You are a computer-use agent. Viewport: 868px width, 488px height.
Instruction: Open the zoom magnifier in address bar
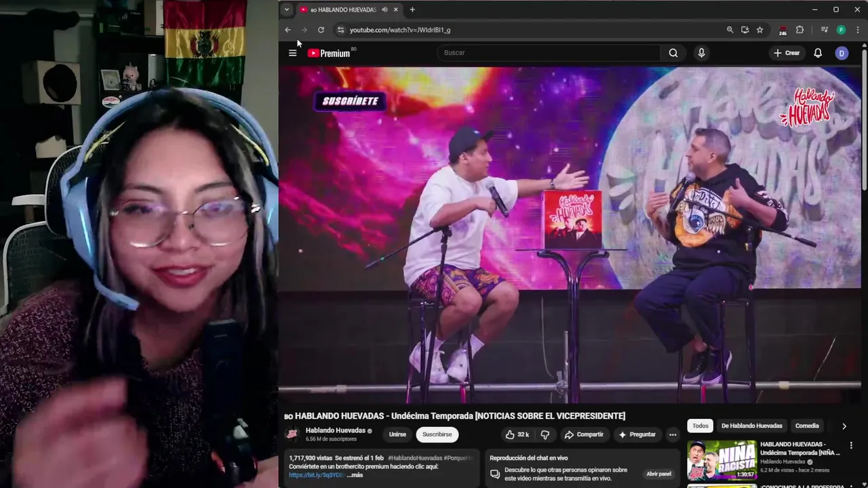pos(730,30)
